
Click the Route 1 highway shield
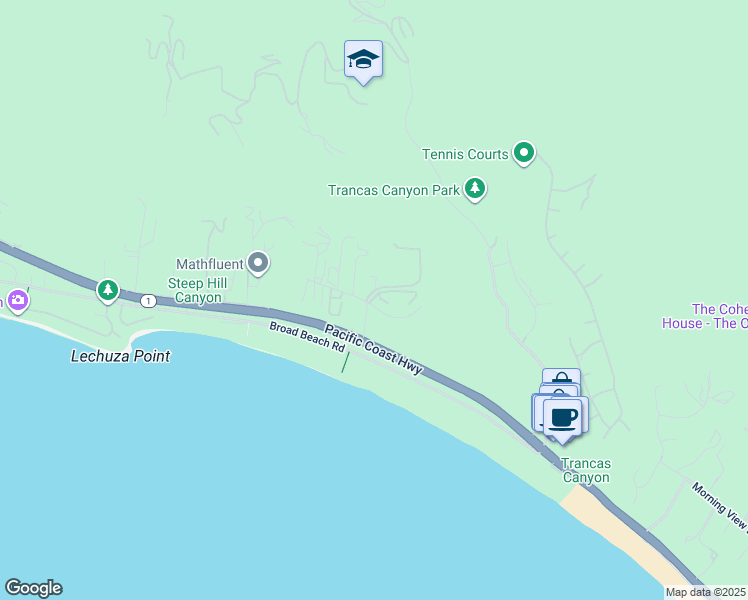click(x=149, y=301)
